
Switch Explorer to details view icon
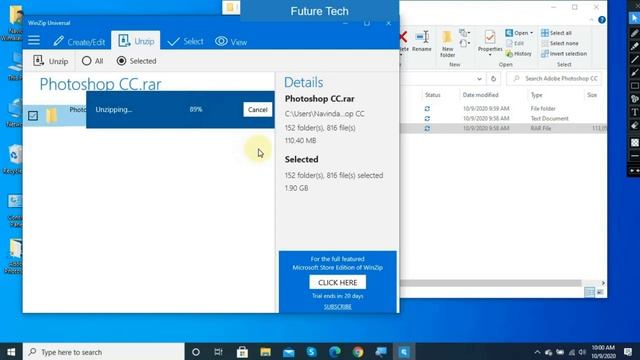589,292
